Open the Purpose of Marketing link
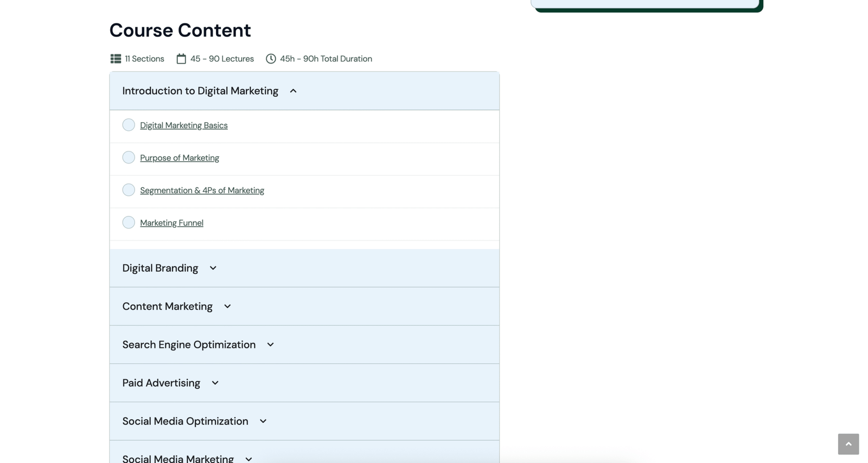Image resolution: width=868 pixels, height=463 pixels. [x=179, y=158]
